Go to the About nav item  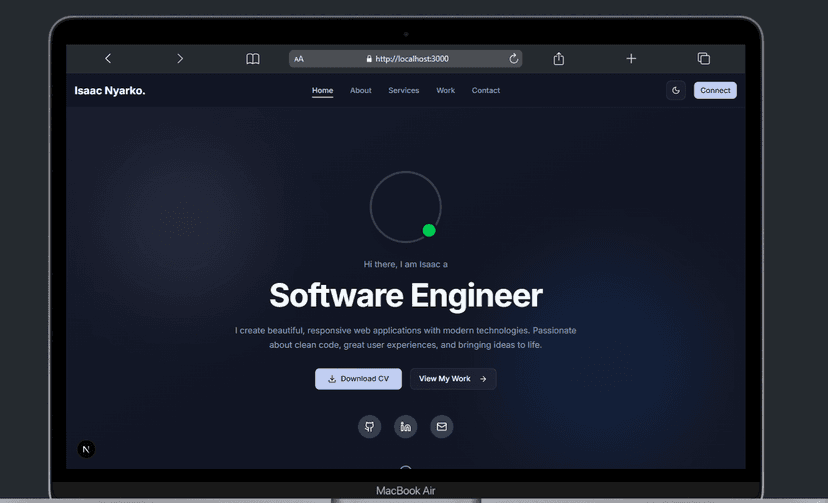(360, 91)
